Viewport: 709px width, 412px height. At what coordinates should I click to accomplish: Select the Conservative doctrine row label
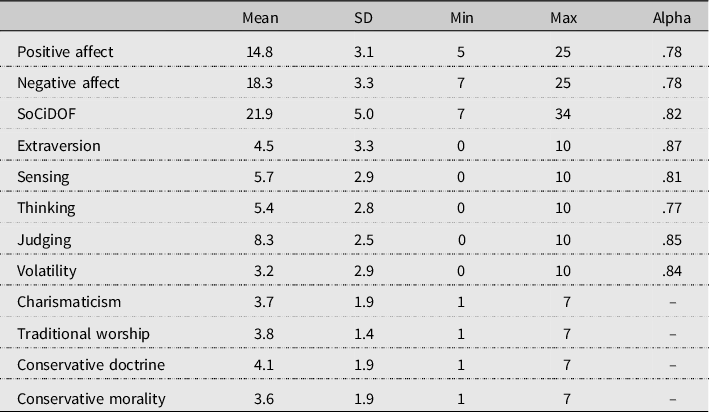tap(91, 365)
